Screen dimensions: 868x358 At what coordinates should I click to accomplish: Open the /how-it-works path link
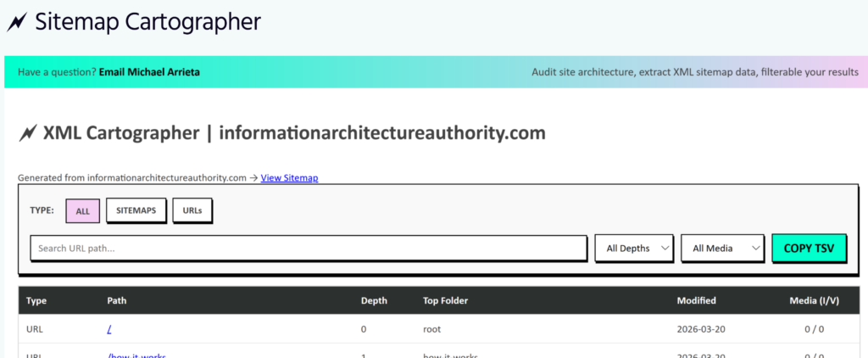tap(136, 355)
